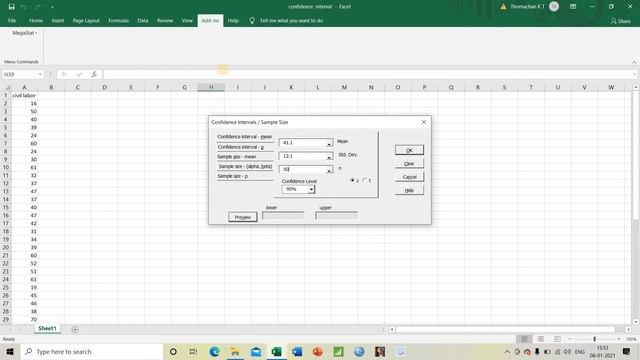Open Cortana circle icon on taskbar

[173, 351]
